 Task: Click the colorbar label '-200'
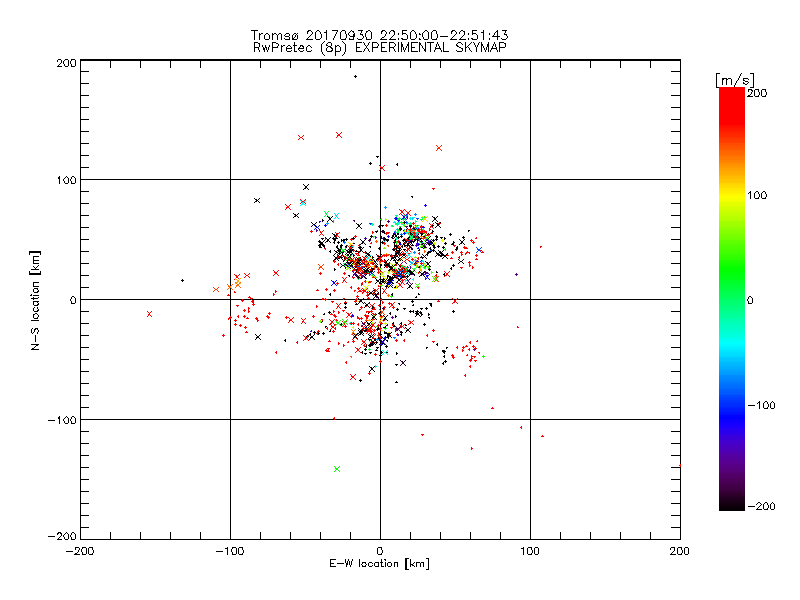[x=761, y=507]
